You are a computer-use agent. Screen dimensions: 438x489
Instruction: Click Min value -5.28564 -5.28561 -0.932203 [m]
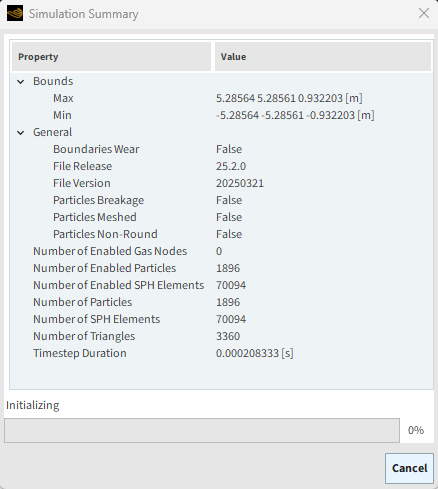[295, 115]
